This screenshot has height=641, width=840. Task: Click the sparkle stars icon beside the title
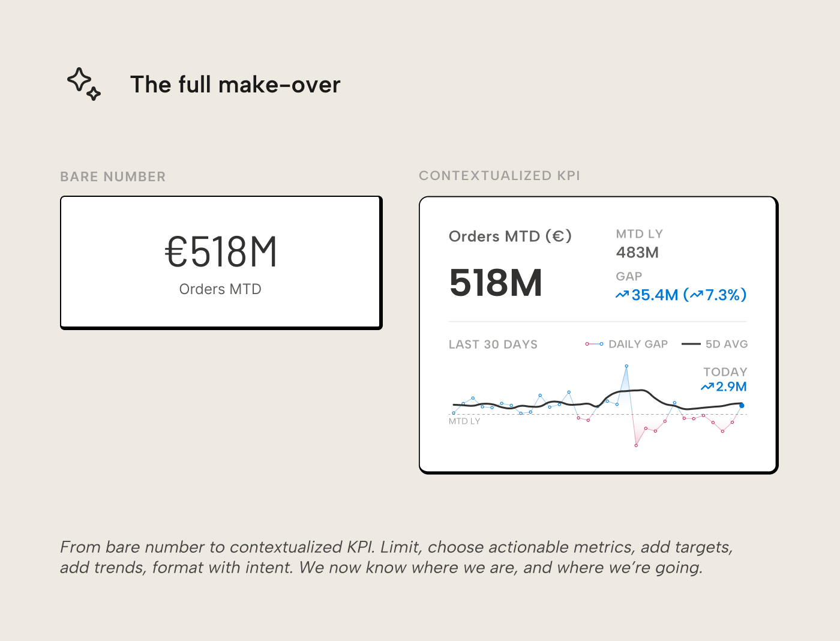click(84, 84)
